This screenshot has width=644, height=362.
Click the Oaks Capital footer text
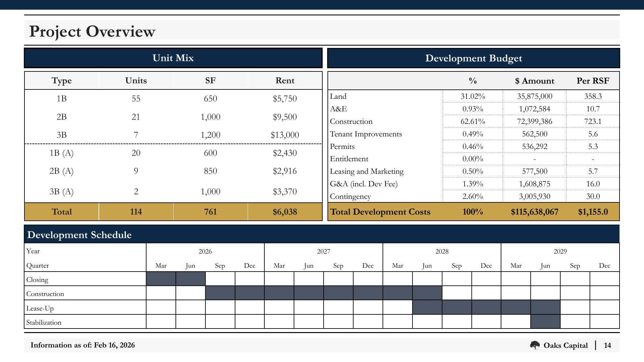[565, 345]
